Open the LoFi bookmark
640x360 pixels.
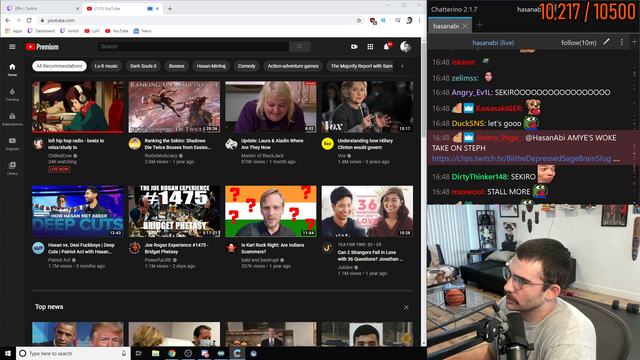(92, 31)
